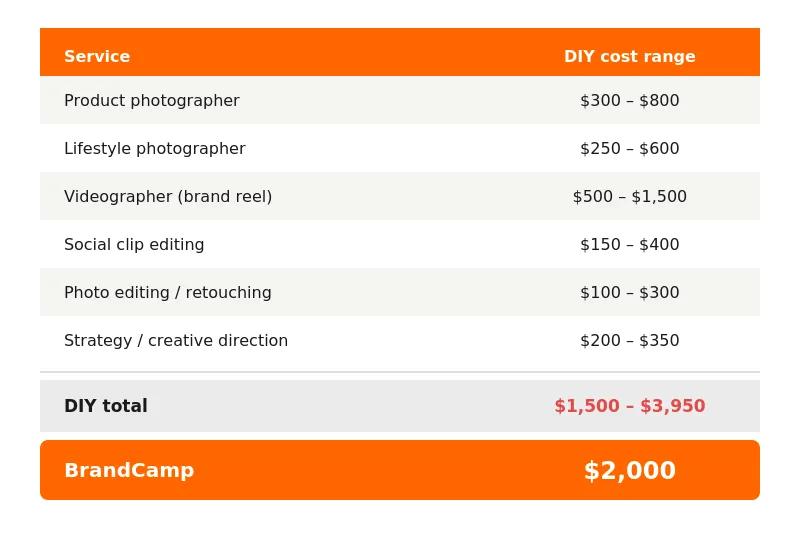This screenshot has height=540, width=800.
Task: Click the $2,000 BrandCamp price
Action: [630, 470]
